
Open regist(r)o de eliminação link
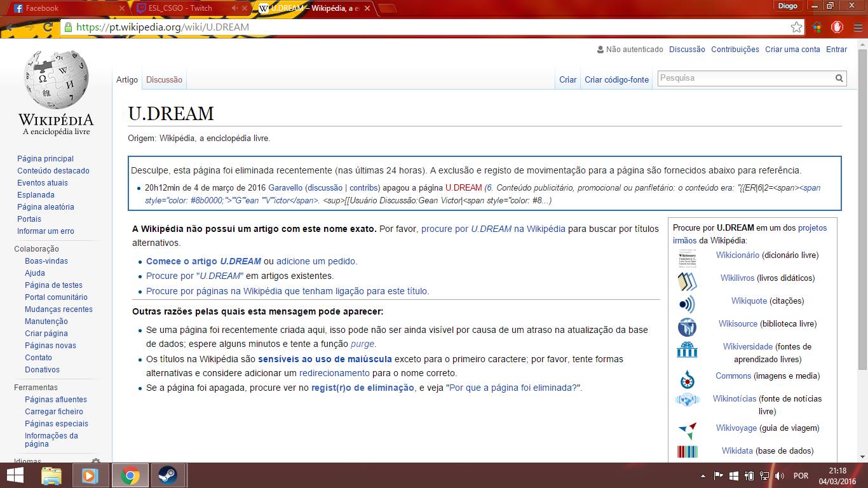362,388
